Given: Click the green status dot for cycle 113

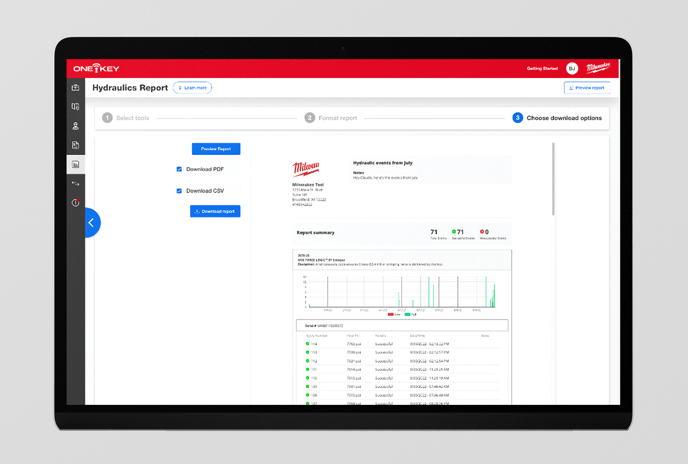Looking at the screenshot, I should (x=307, y=352).
